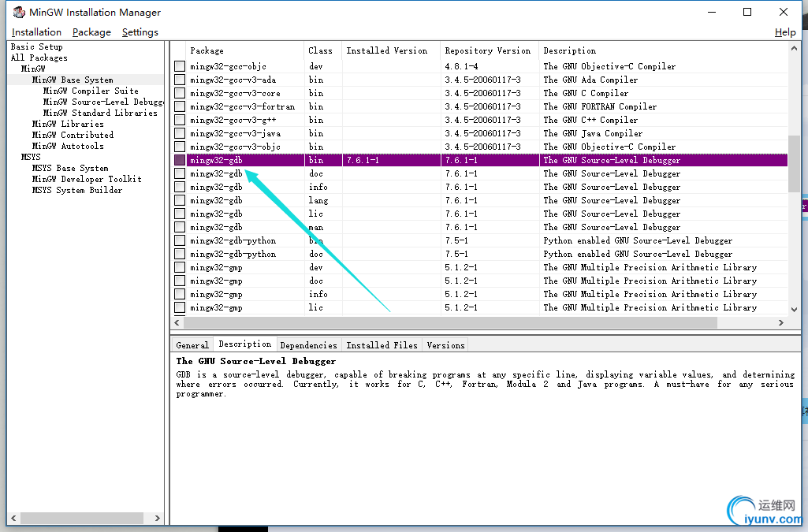The width and height of the screenshot is (808, 532).
Task: Sort by the Package column header
Action: coord(245,50)
